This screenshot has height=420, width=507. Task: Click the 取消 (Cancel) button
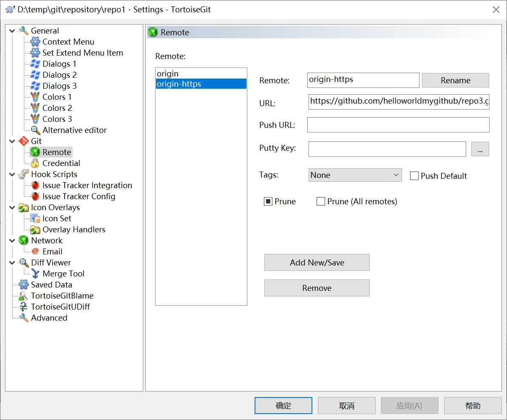click(347, 406)
